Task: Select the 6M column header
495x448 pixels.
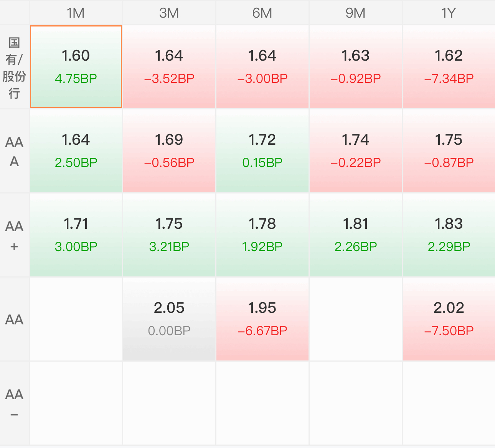Action: [262, 13]
